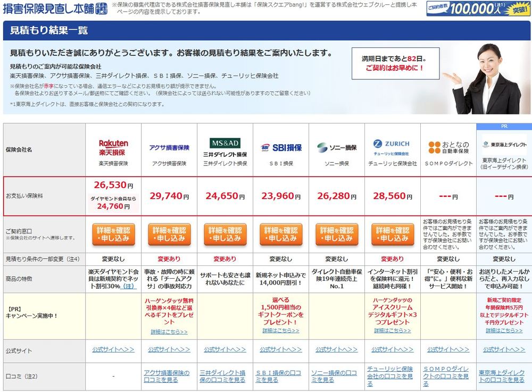Image resolution: width=532 pixels, height=392 pixels.
Task: Open the (注) link in 楽天 product features
Action: pyautogui.click(x=128, y=286)
